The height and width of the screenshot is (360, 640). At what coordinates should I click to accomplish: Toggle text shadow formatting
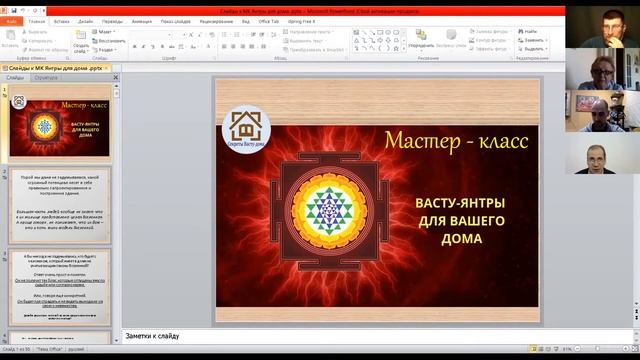[162, 47]
